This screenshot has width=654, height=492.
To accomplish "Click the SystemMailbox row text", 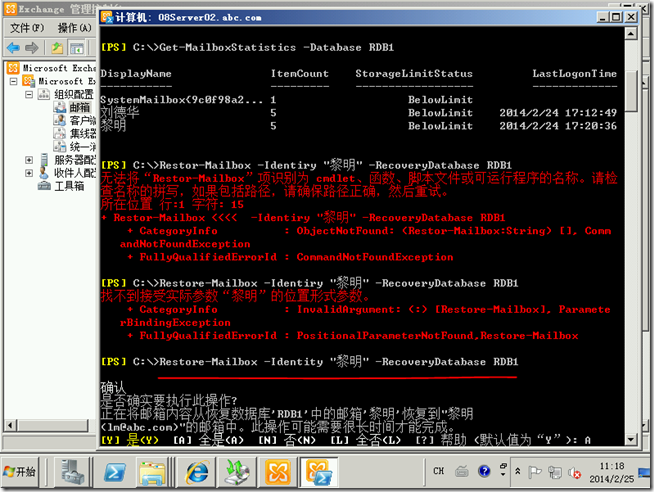I will 182,100.
